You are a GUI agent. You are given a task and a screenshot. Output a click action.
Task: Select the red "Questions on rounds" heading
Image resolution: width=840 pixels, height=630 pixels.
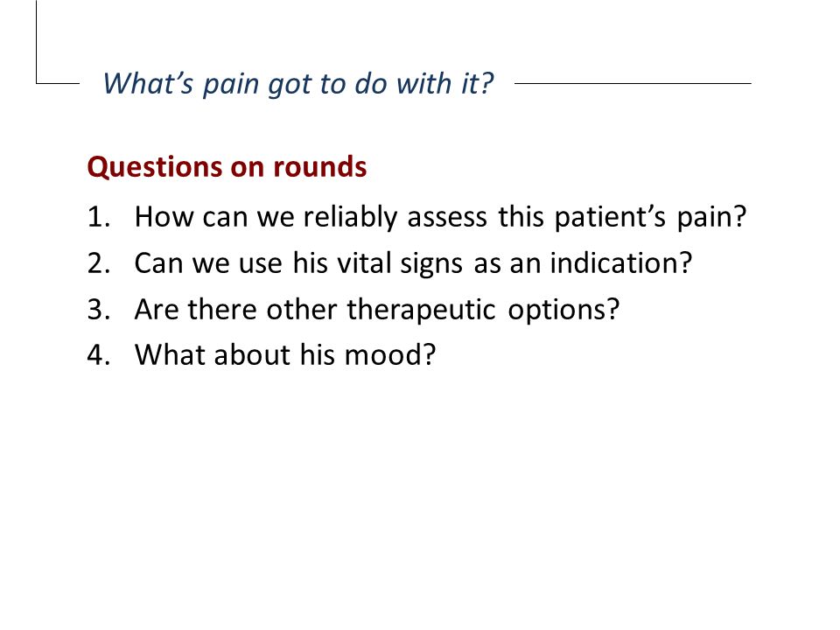[x=227, y=166]
